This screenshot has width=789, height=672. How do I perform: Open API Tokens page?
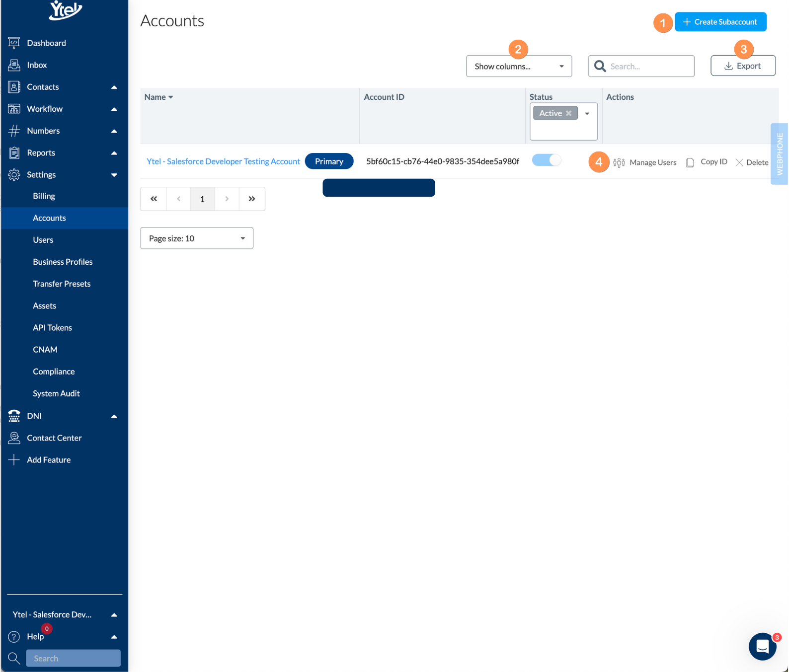point(52,327)
